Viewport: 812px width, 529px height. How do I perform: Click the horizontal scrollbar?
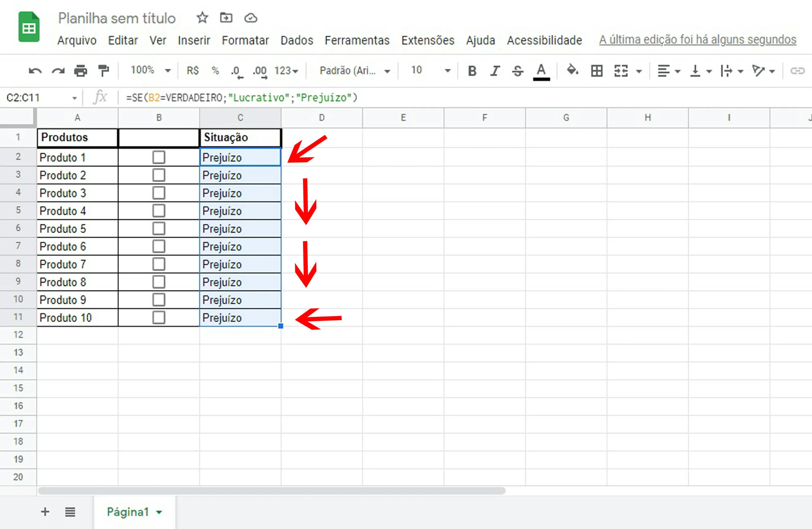(272, 490)
